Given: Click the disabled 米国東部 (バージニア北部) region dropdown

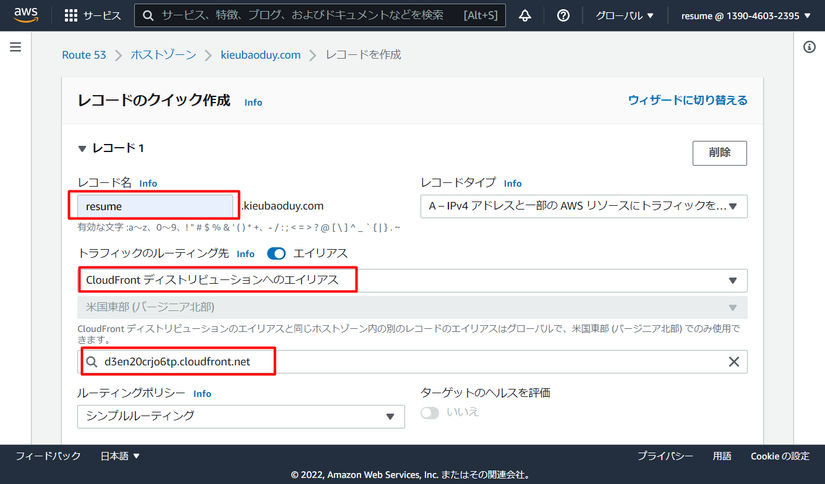Looking at the screenshot, I should 412,307.
